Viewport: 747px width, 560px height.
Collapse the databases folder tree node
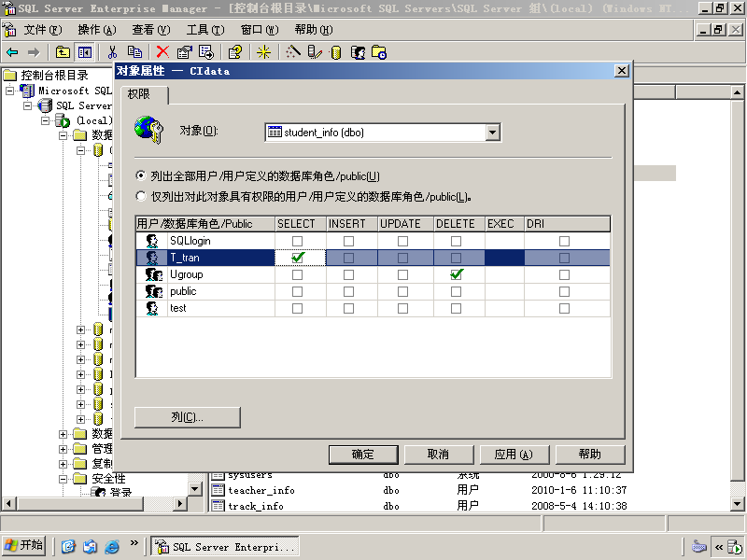tap(63, 135)
